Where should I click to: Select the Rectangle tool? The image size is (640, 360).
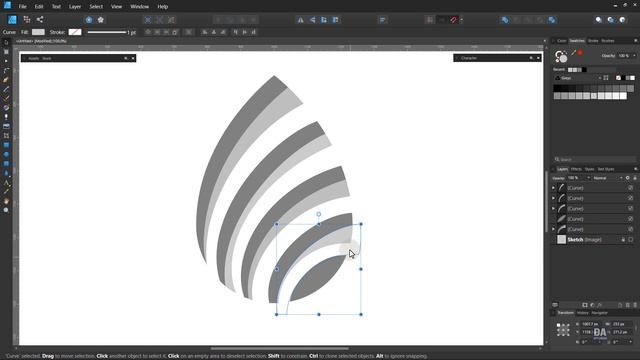6,145
